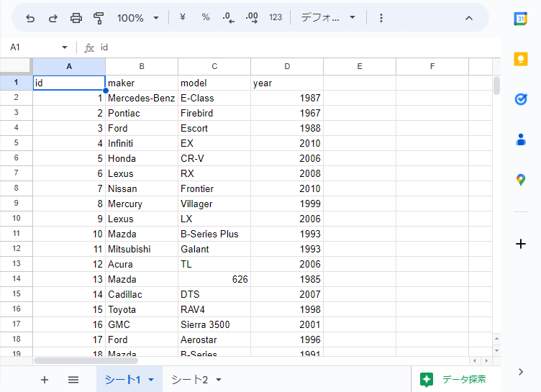Open Google Maps side panel

coord(521,180)
